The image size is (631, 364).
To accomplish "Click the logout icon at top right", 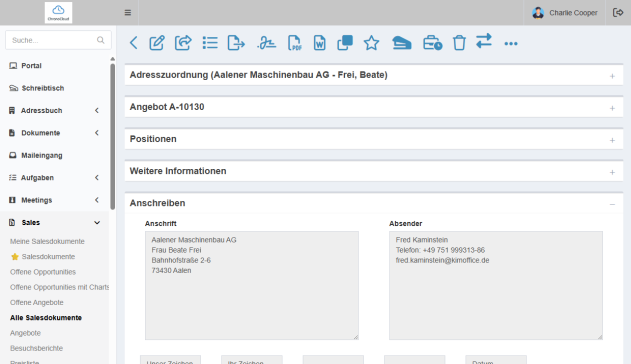I will tap(618, 13).
